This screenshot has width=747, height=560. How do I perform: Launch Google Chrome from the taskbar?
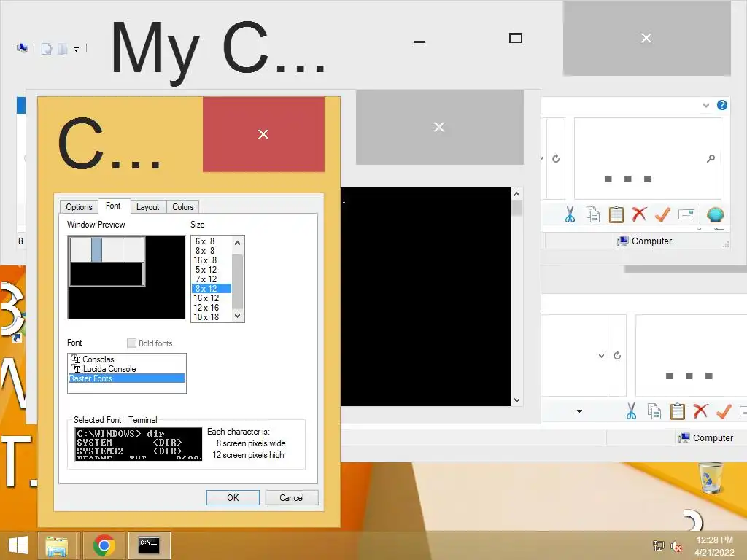click(x=104, y=545)
